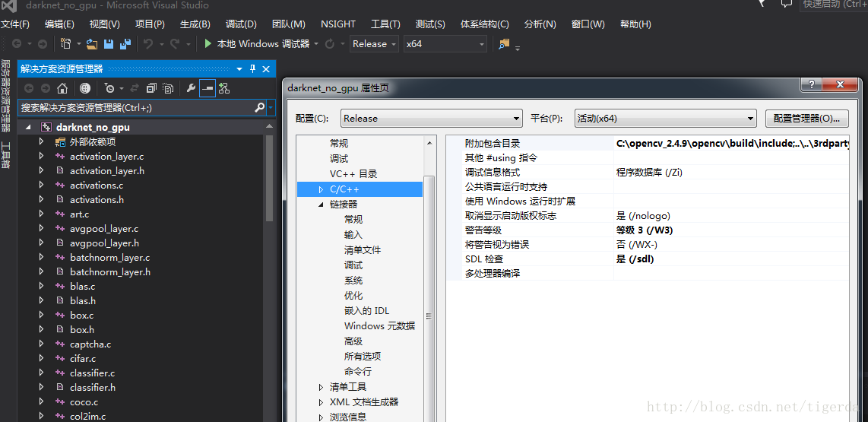Click Solution Explorer's Back arrow icon

(29, 88)
